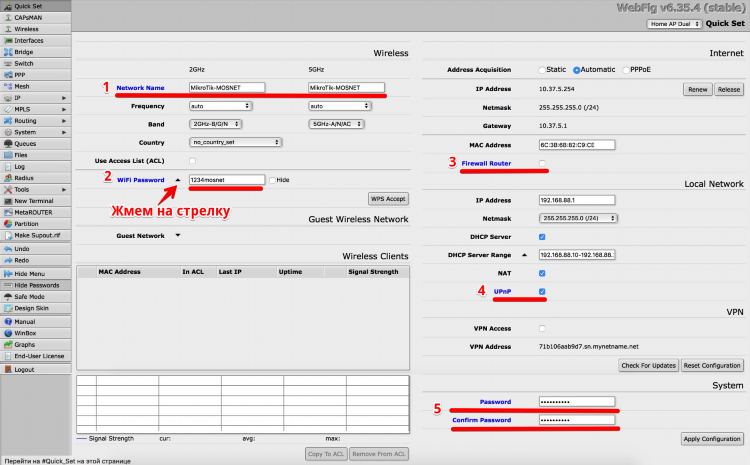Open the Quick Set menu item
Viewport: 750px width, 465px height.
coord(35,6)
